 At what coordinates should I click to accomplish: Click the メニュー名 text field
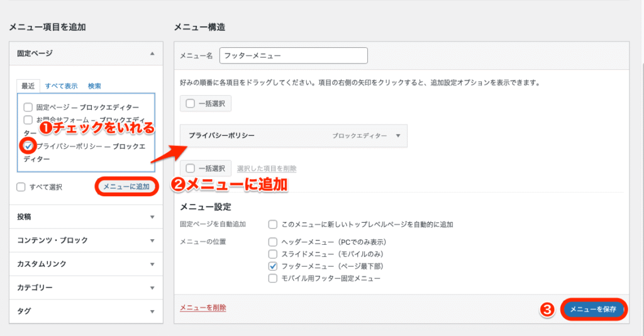[292, 55]
